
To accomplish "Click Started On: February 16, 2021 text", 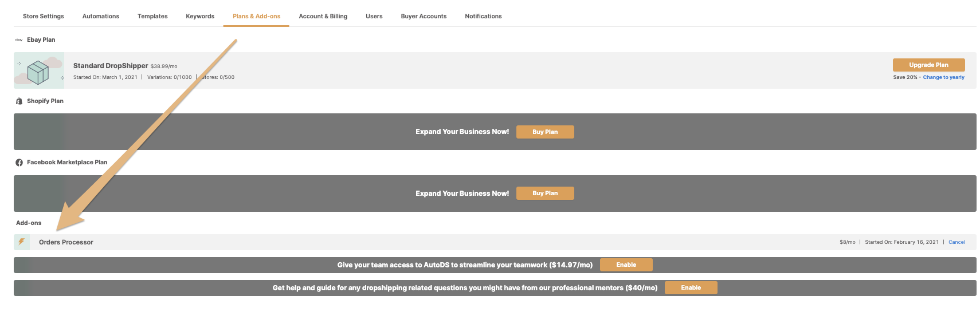I will pyautogui.click(x=901, y=242).
